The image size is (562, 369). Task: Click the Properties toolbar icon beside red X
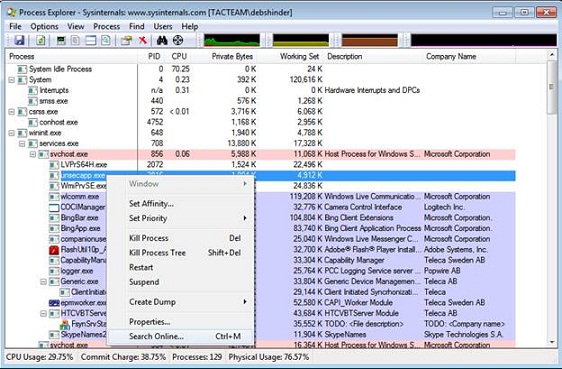tap(126, 40)
